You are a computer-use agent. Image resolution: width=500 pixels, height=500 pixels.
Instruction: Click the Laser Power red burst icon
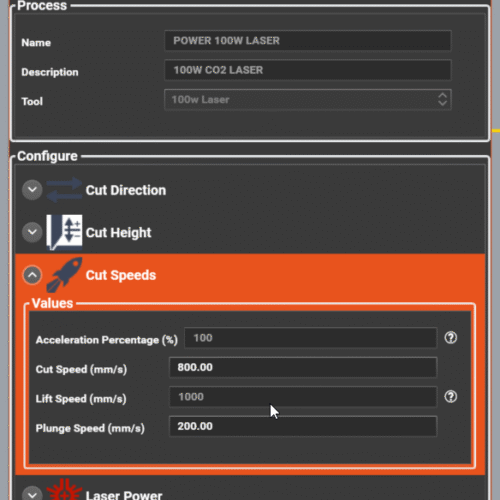pos(64,489)
